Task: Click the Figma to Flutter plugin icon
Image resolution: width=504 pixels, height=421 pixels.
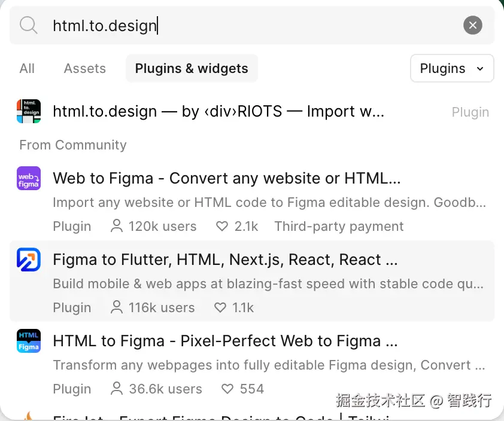Action: (x=29, y=260)
